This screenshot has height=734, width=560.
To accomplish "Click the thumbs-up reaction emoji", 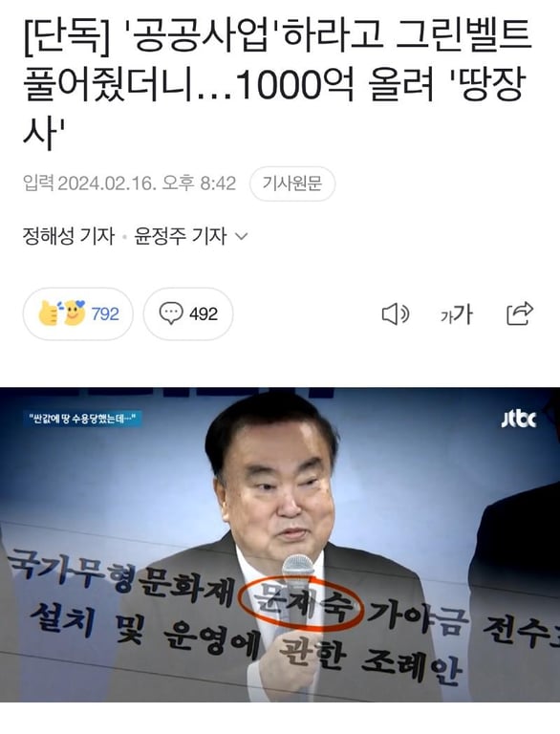I will click(x=48, y=313).
